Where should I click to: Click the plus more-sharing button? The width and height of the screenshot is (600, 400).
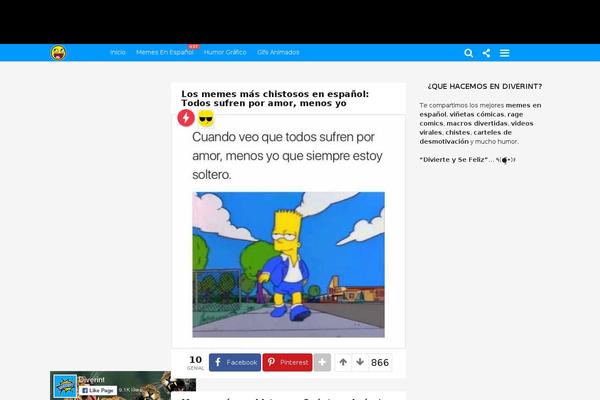322,362
